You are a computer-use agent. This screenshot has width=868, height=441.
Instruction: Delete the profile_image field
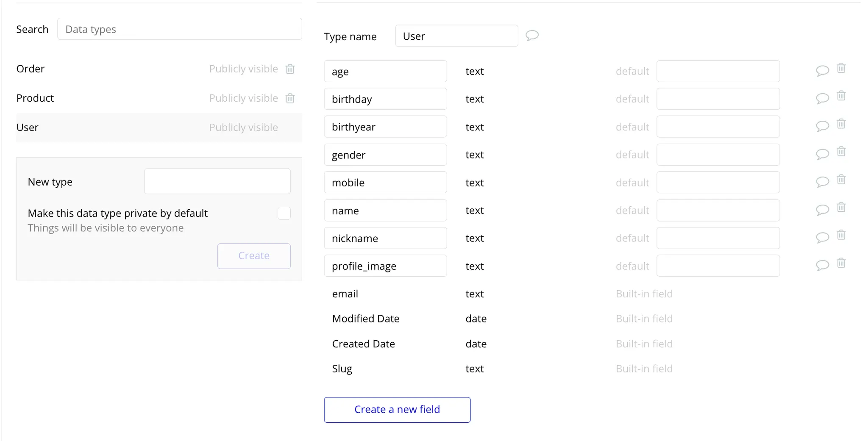pyautogui.click(x=841, y=263)
